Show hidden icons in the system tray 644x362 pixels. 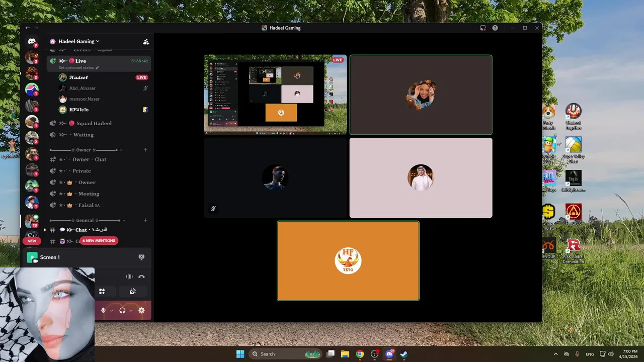tap(555, 354)
